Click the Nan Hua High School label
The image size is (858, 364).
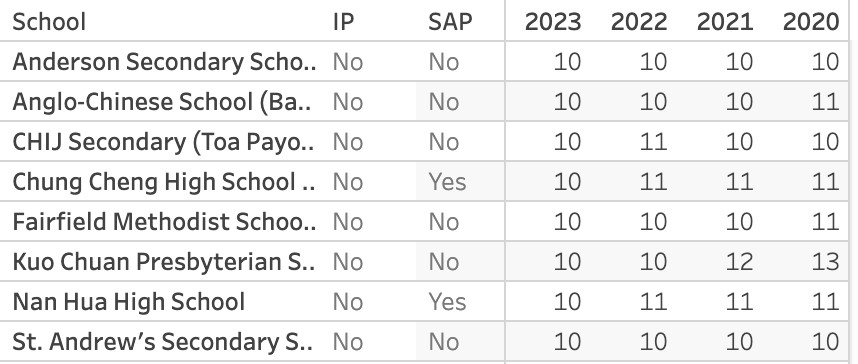pyautogui.click(x=129, y=302)
